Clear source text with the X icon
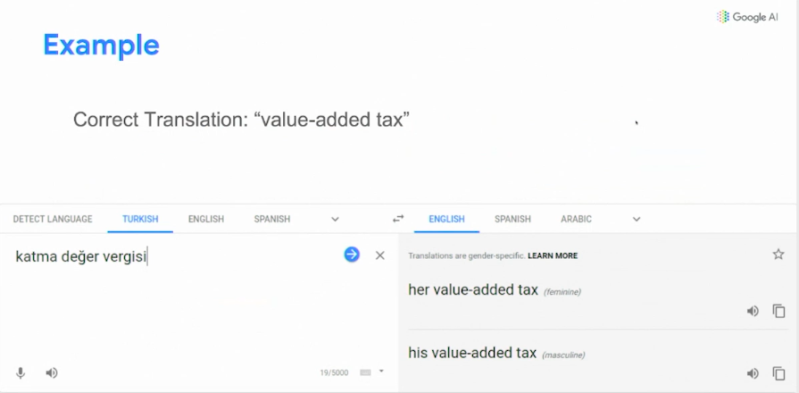799x393 pixels. pyautogui.click(x=380, y=255)
